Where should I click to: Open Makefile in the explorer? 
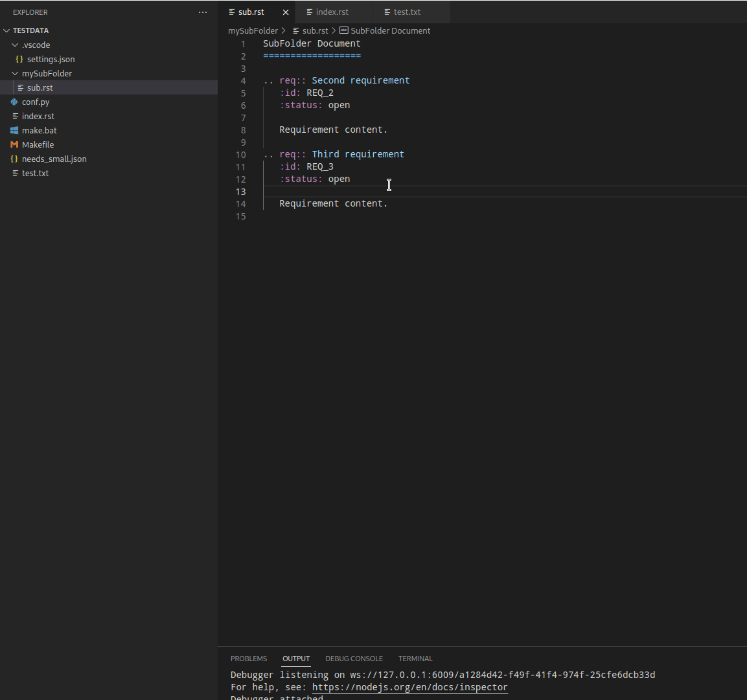pyautogui.click(x=38, y=145)
